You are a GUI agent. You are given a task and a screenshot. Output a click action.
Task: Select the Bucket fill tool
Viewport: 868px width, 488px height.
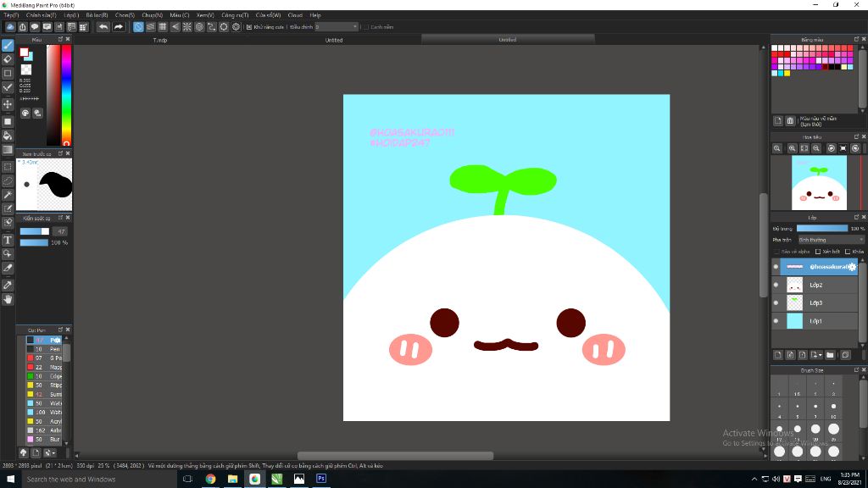pyautogui.click(x=8, y=136)
